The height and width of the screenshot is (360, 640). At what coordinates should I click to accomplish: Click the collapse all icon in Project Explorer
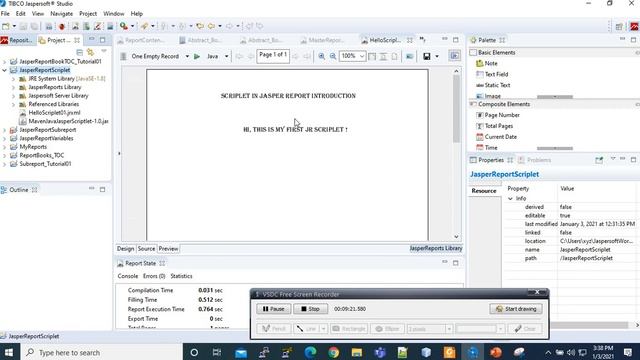pyautogui.click(x=80, y=52)
